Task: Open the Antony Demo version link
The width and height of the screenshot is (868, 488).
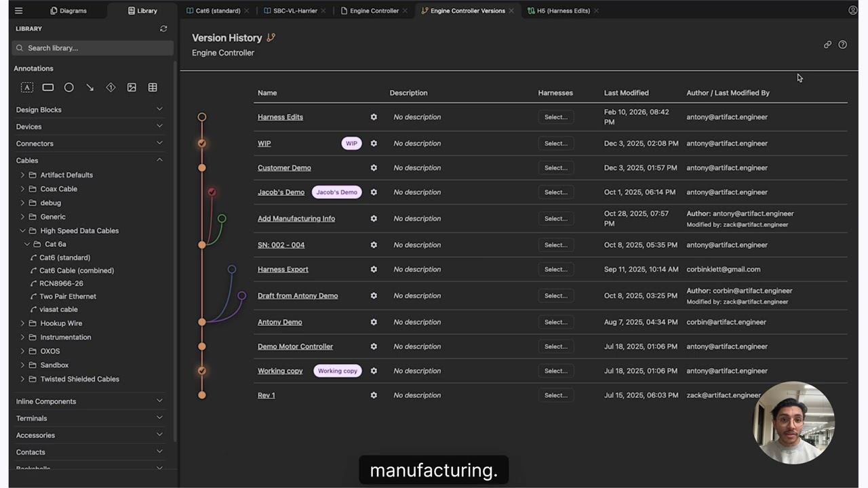Action: pos(279,323)
